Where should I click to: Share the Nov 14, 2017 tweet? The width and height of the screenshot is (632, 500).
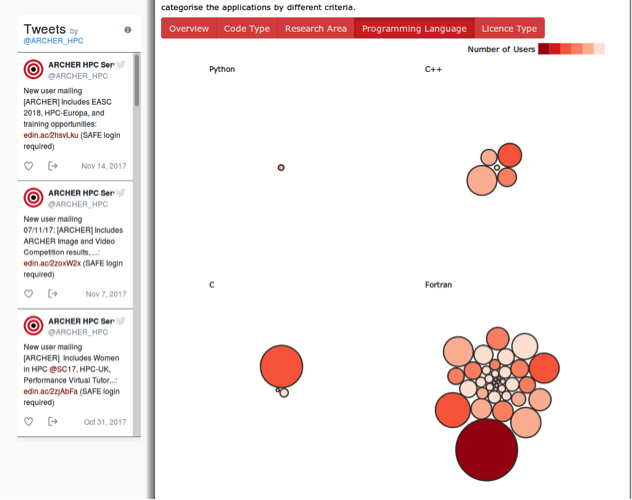coord(53,166)
